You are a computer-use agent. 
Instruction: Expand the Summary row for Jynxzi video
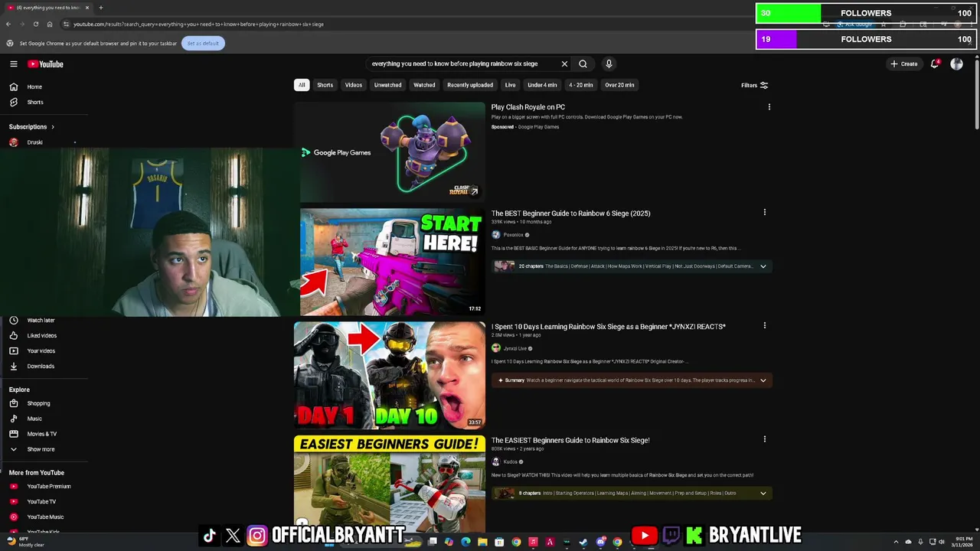[x=632, y=380]
